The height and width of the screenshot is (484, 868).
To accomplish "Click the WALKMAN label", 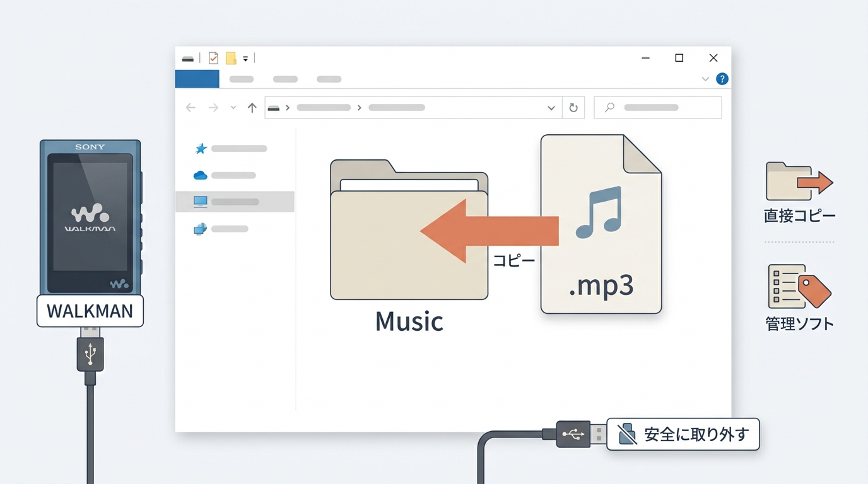I will point(90,311).
